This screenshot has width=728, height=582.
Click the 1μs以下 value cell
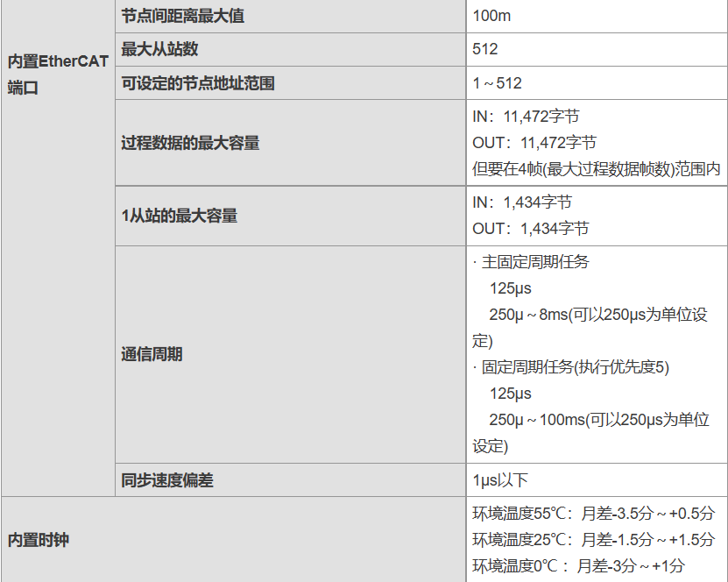click(500, 480)
